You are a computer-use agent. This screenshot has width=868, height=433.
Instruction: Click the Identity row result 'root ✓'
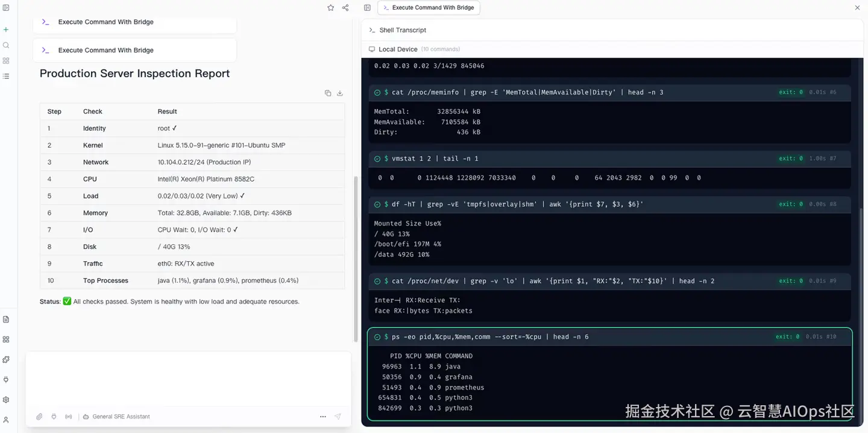[x=168, y=128]
